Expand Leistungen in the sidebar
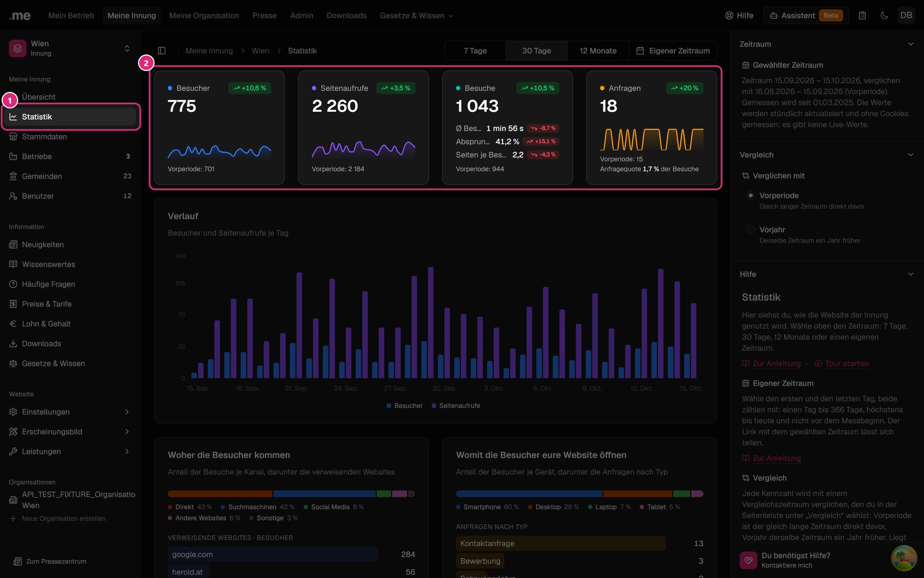Image resolution: width=924 pixels, height=578 pixels. pyautogui.click(x=71, y=451)
